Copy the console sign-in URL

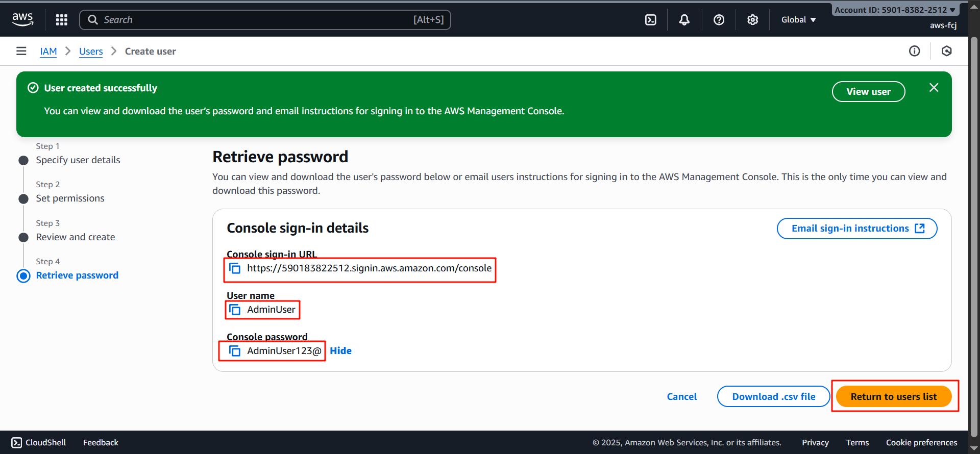[235, 268]
